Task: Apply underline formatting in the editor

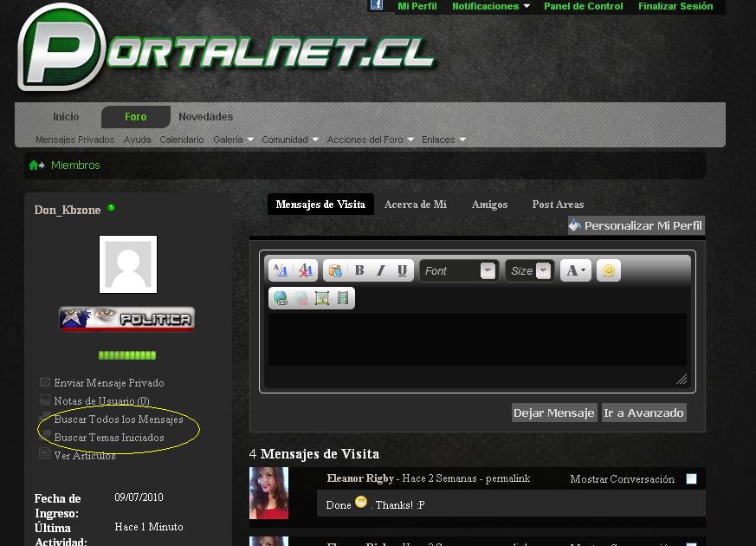Action: [402, 270]
